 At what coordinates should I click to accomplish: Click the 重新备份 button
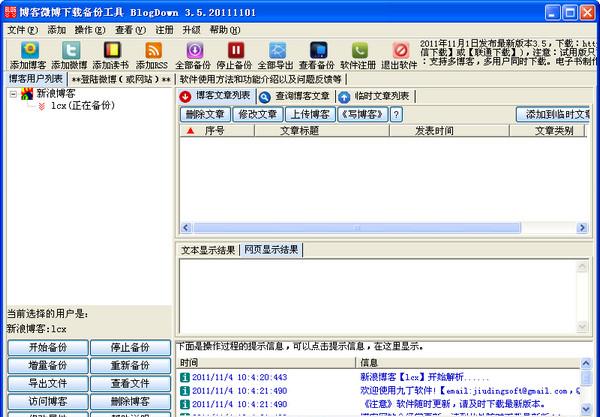point(130,366)
